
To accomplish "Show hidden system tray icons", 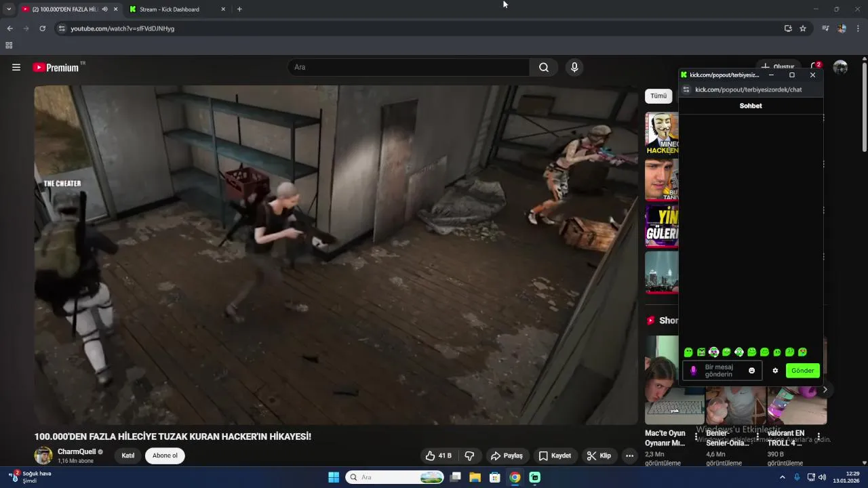I will 782,477.
